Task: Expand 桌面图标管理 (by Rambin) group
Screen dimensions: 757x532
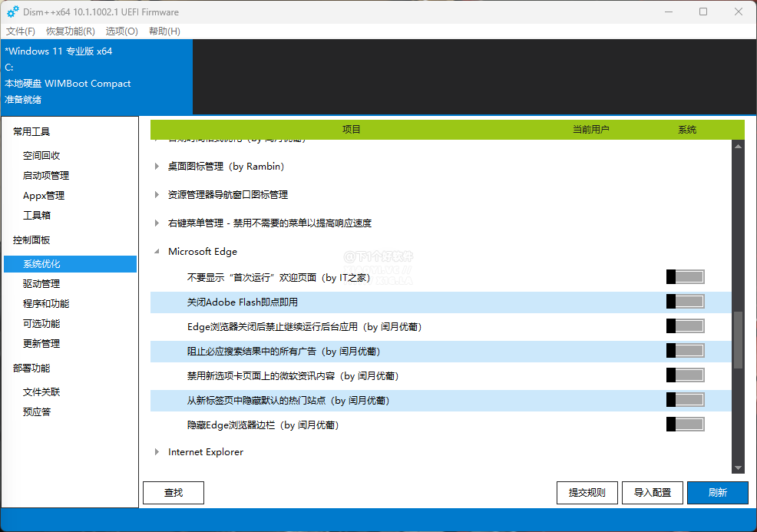Action: pos(157,167)
